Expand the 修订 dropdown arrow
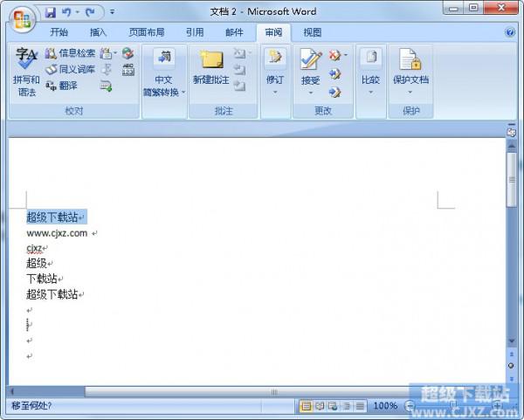The width and height of the screenshot is (524, 420). coord(275,93)
